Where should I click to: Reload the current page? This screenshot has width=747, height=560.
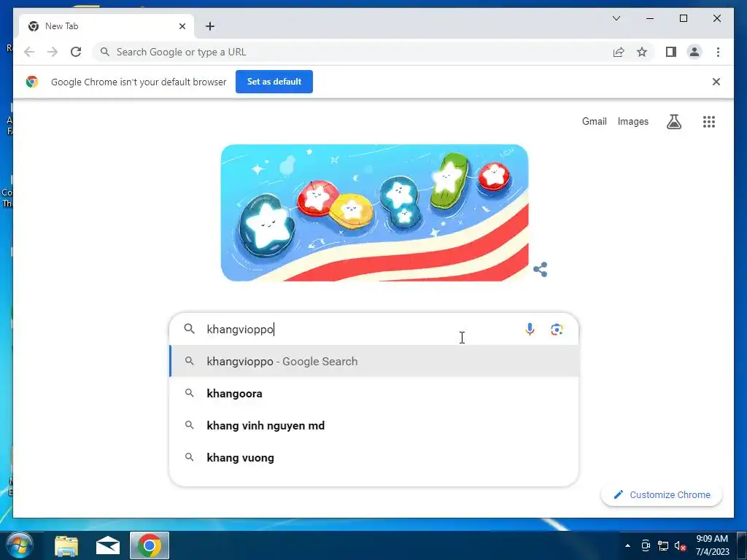point(76,52)
